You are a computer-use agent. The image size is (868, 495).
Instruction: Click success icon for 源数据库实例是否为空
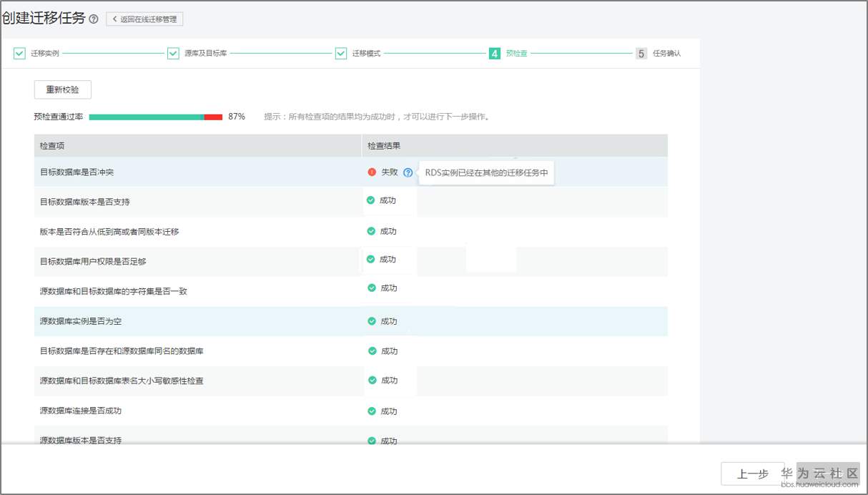372,321
